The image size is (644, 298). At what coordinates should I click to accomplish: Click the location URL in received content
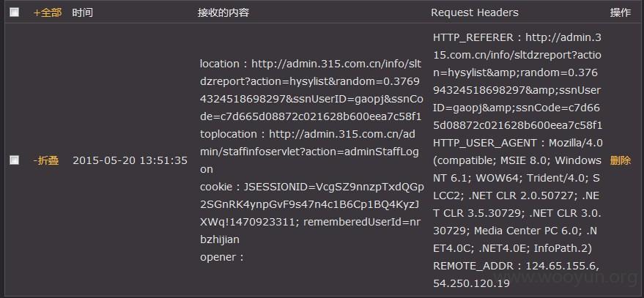click(x=311, y=90)
